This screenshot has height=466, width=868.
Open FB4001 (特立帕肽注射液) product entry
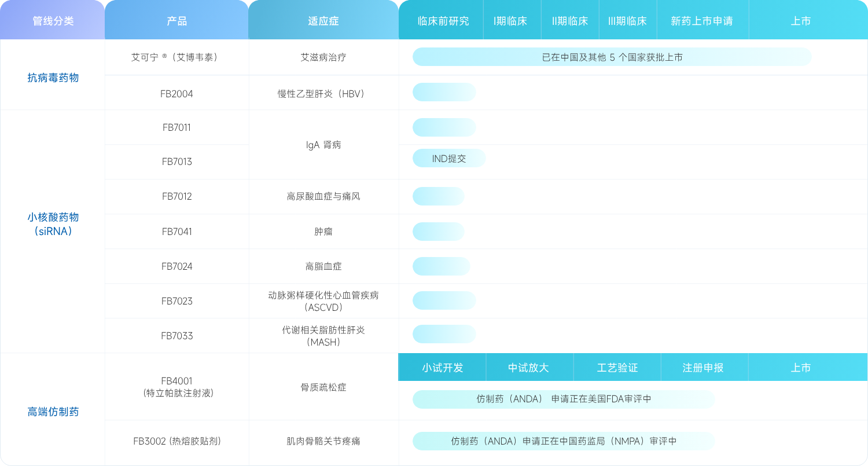(x=176, y=387)
